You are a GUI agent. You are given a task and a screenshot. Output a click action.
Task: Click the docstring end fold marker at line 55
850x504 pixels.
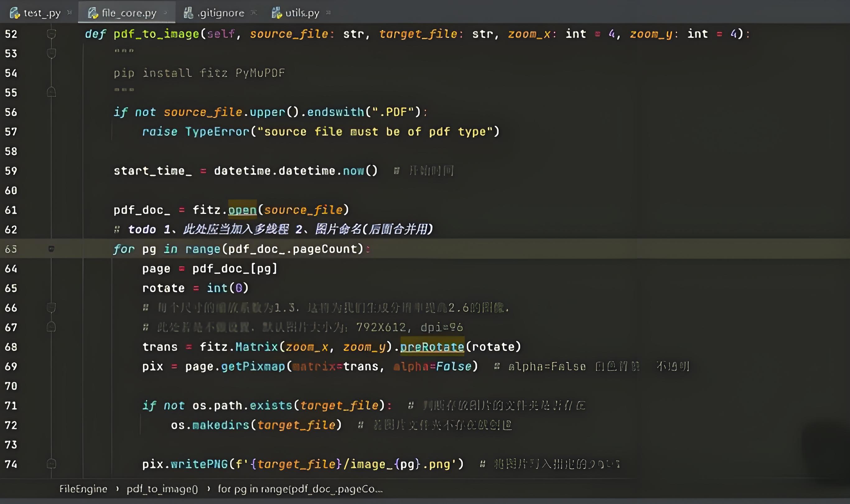(51, 92)
